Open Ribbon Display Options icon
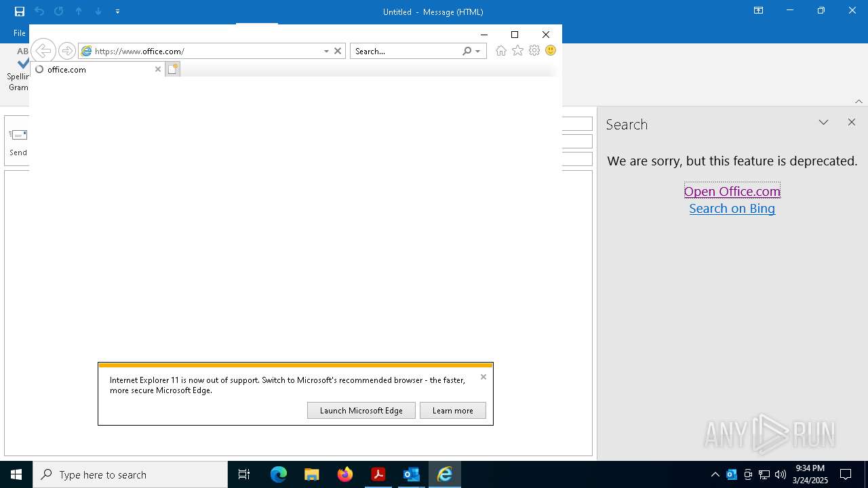This screenshot has height=488, width=868. pos(759,11)
